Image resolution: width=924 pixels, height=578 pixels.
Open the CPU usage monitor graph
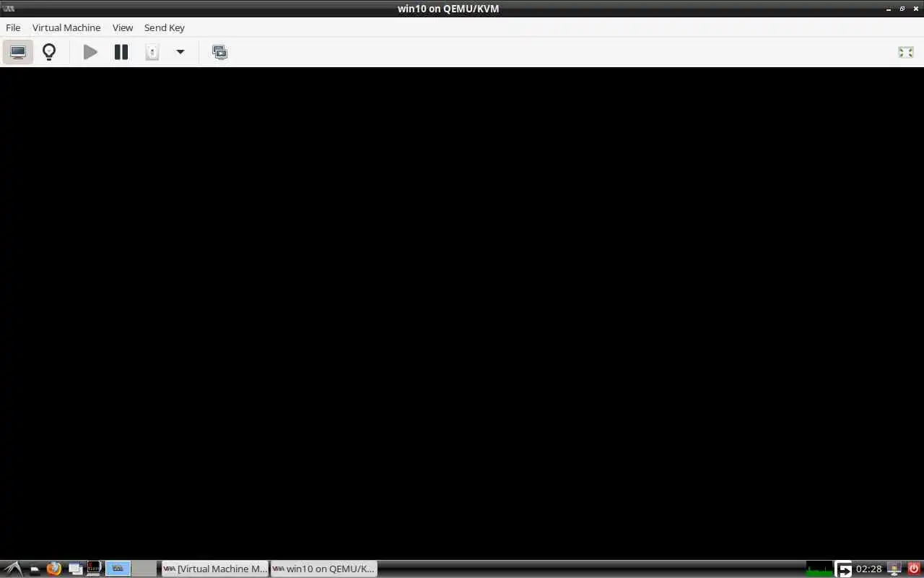click(x=819, y=569)
